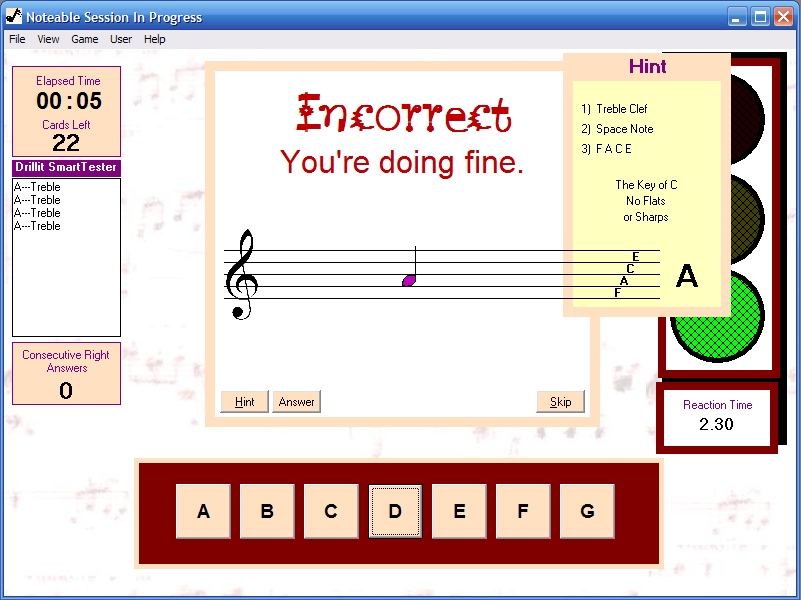Click the Answer button
The height and width of the screenshot is (600, 801).
click(296, 402)
